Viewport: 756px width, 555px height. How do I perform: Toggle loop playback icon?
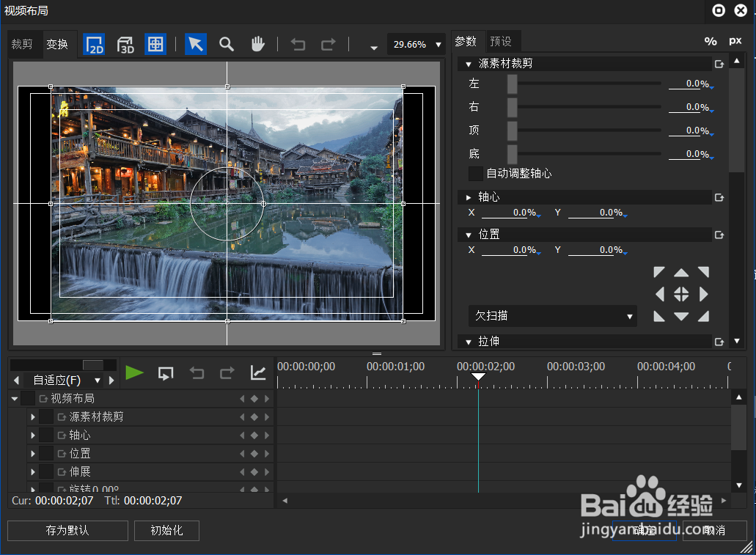coord(166,373)
